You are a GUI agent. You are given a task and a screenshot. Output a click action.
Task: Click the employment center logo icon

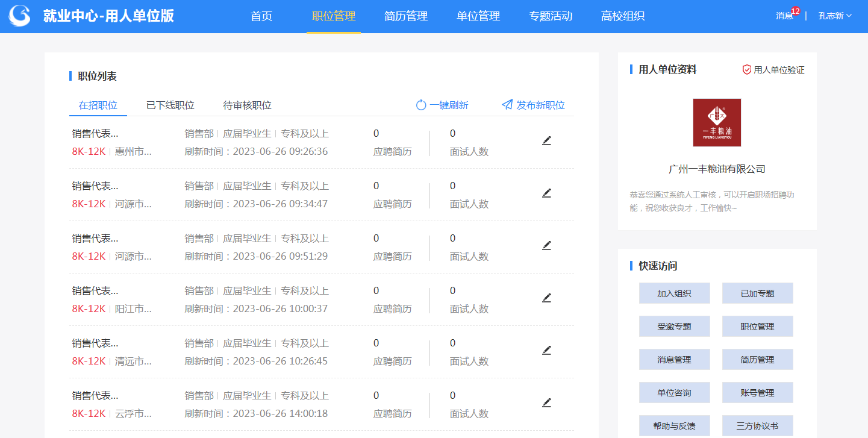[x=19, y=16]
